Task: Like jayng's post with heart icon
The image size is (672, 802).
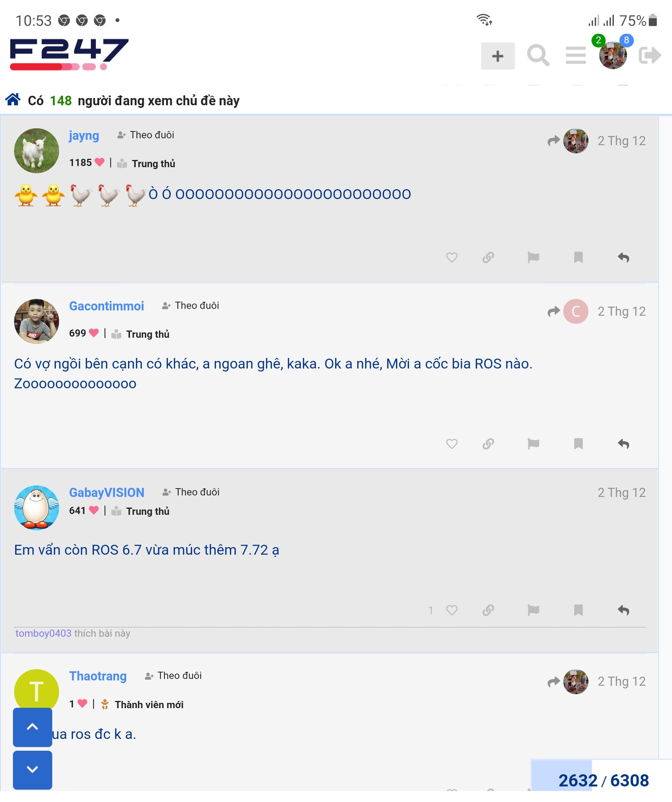Action: coord(452,258)
